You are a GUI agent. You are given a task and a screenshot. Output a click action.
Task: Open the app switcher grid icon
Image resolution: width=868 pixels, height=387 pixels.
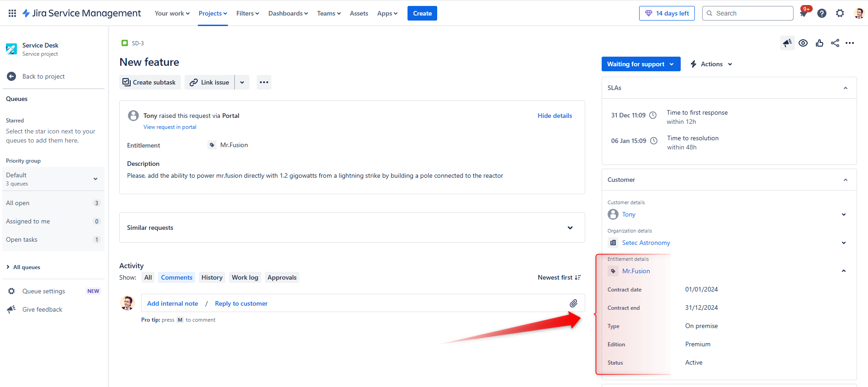12,13
